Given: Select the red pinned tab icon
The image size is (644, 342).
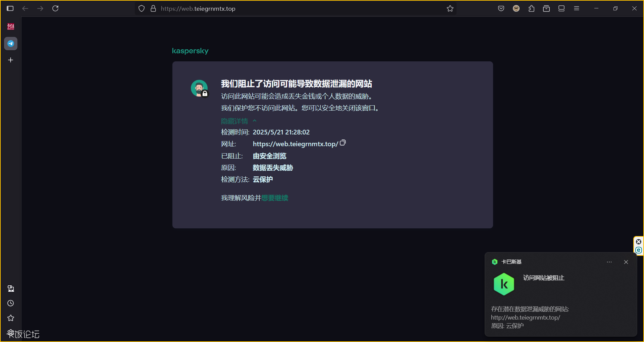Looking at the screenshot, I should (11, 26).
